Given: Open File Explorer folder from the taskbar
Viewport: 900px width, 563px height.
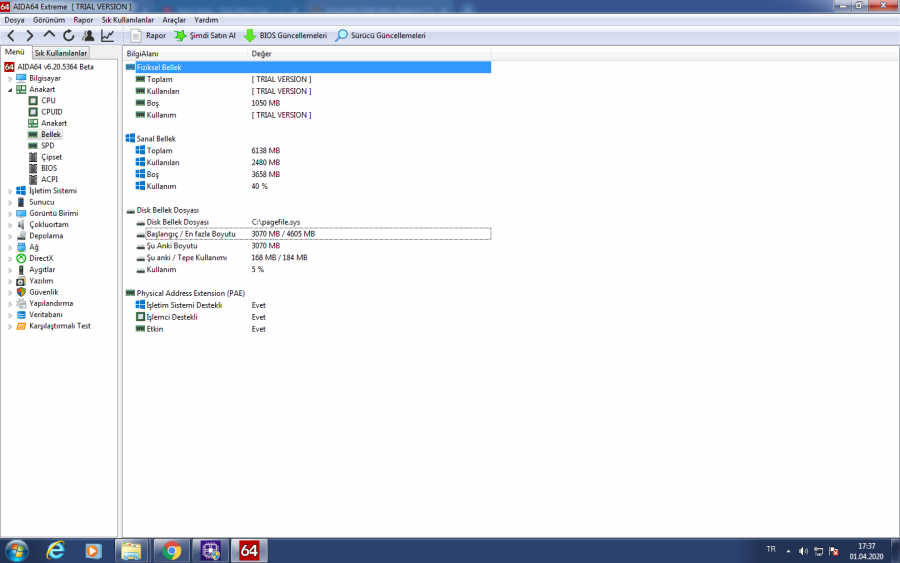Looking at the screenshot, I should coord(131,551).
